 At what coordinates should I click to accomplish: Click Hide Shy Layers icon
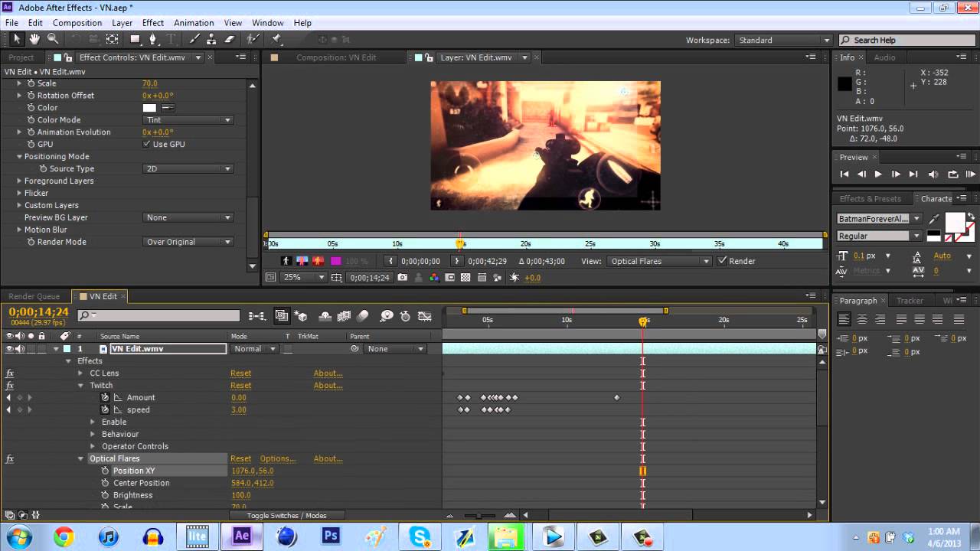coord(325,316)
